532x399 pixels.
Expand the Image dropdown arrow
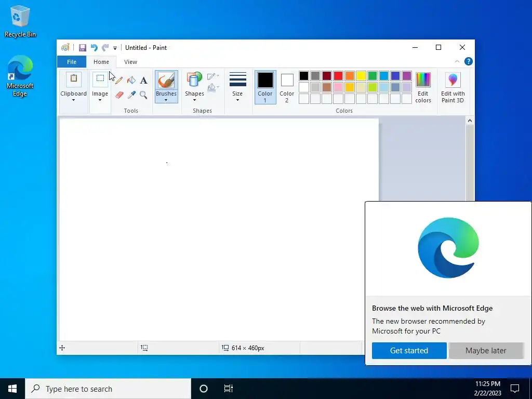coord(100,100)
